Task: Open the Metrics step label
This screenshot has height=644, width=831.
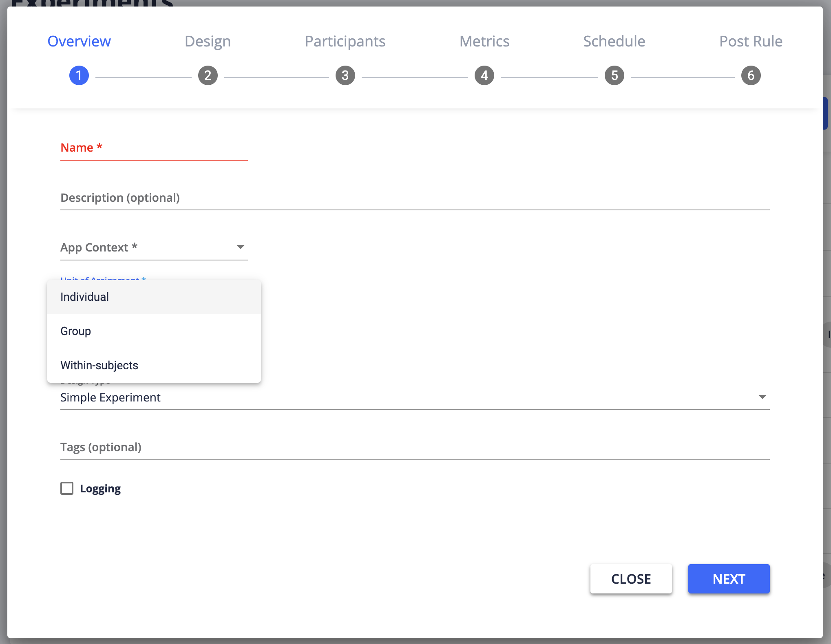Action: point(484,41)
